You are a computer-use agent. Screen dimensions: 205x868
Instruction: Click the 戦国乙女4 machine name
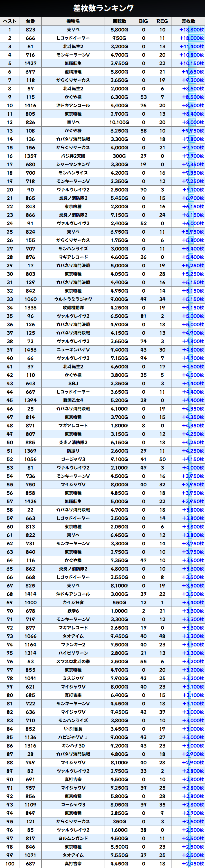coord(73,400)
